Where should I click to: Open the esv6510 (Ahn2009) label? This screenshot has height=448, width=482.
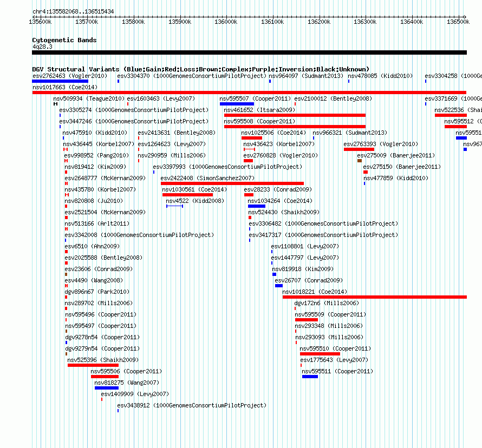92,246
